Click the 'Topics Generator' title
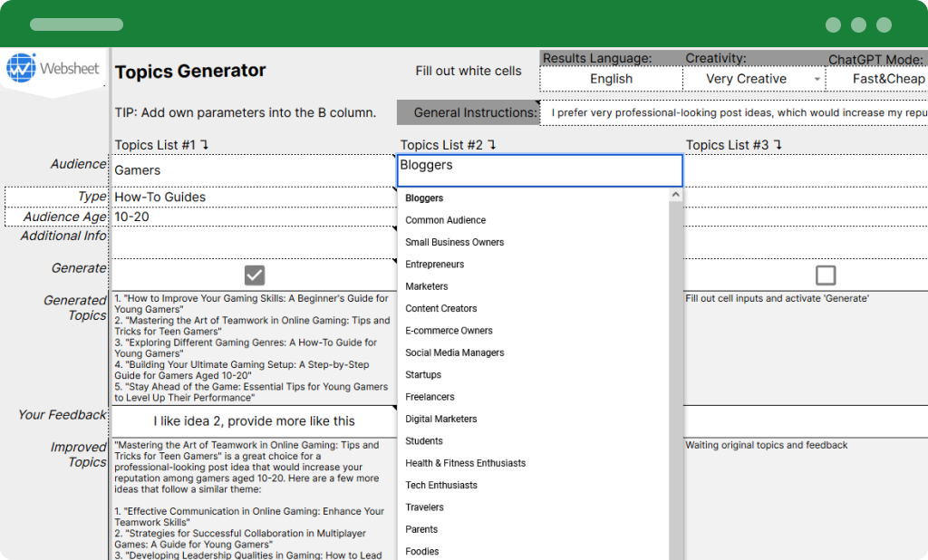 click(x=190, y=71)
